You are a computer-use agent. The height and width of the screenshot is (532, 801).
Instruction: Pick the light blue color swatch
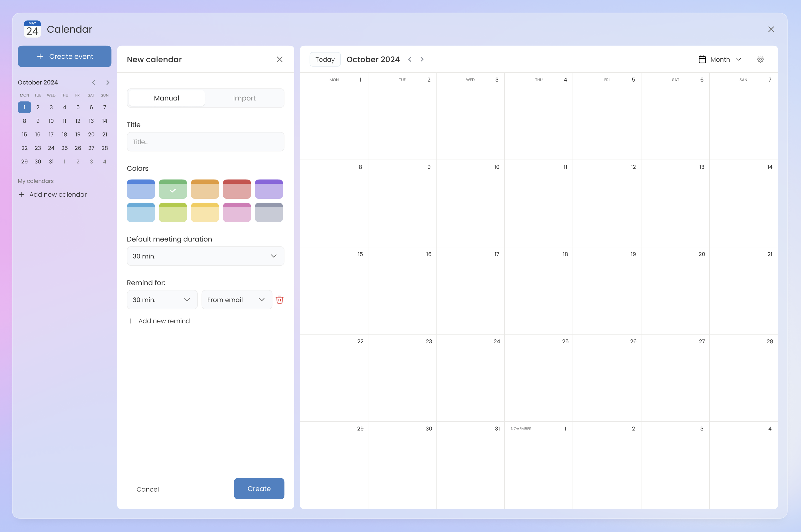141,212
